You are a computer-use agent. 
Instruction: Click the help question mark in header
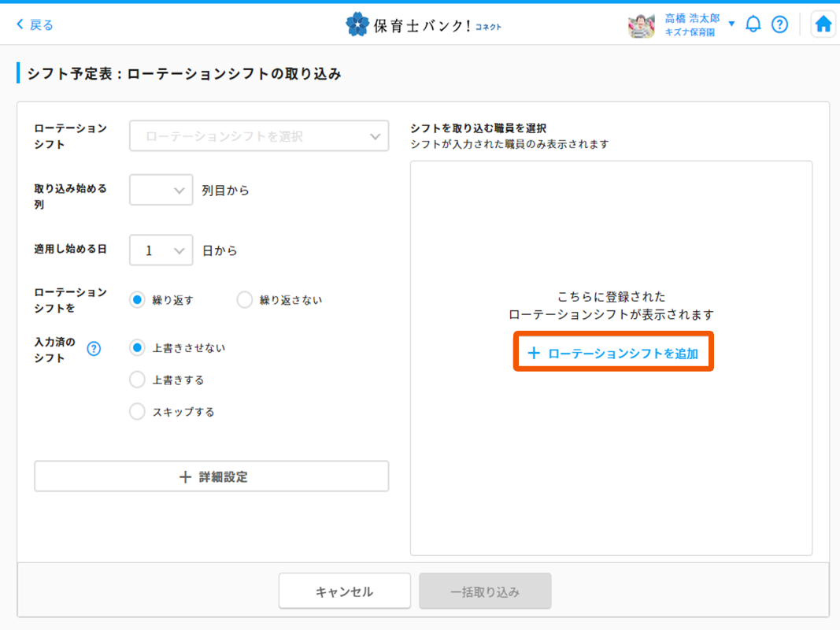779,24
